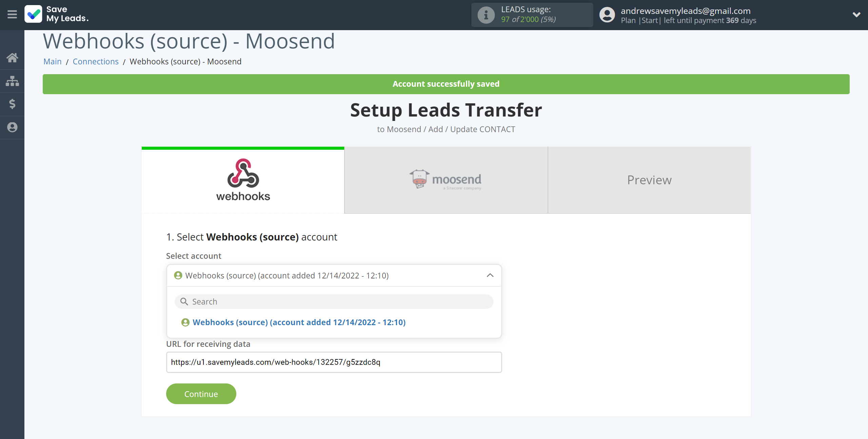Click inside the URL for receiving data field
The height and width of the screenshot is (439, 868).
click(x=333, y=362)
